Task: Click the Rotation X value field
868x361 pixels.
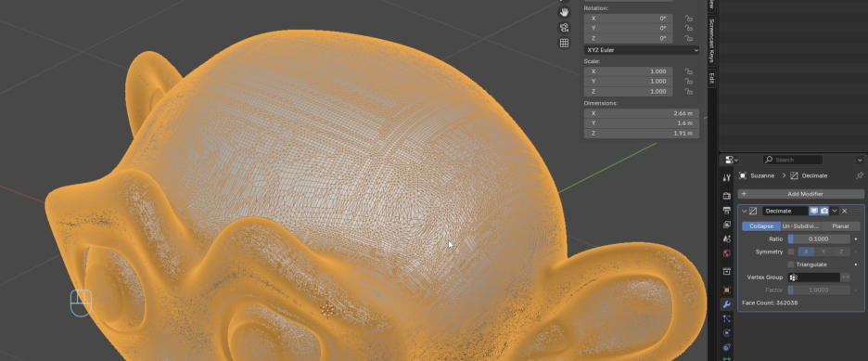Action: pyautogui.click(x=629, y=19)
